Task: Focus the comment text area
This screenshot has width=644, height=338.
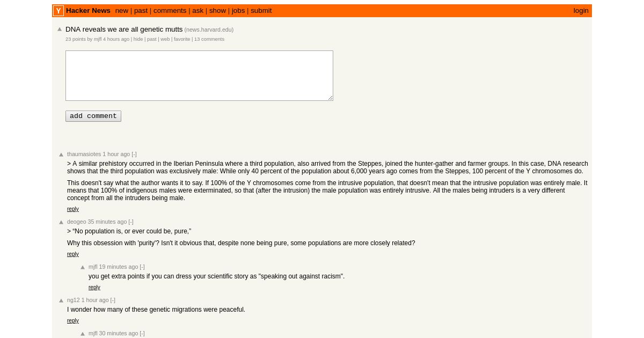Action: pos(199,76)
